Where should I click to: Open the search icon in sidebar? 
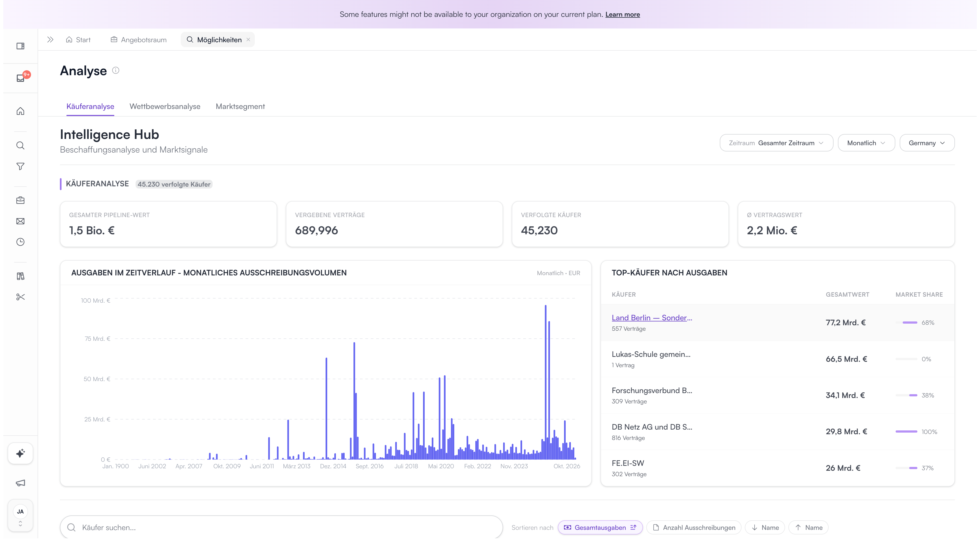[20, 145]
